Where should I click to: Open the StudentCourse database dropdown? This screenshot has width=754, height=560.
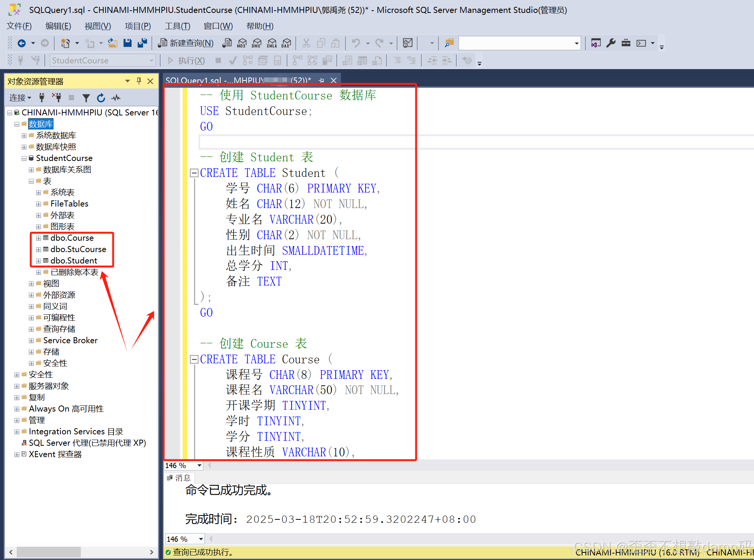pyautogui.click(x=151, y=60)
